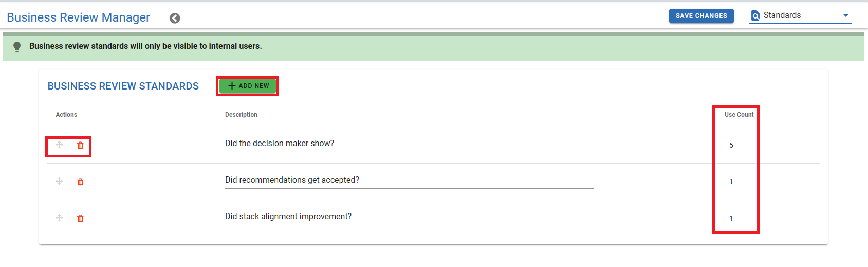Click the move handle for the decision maker row
This screenshot has width=868, height=267.
(59, 145)
